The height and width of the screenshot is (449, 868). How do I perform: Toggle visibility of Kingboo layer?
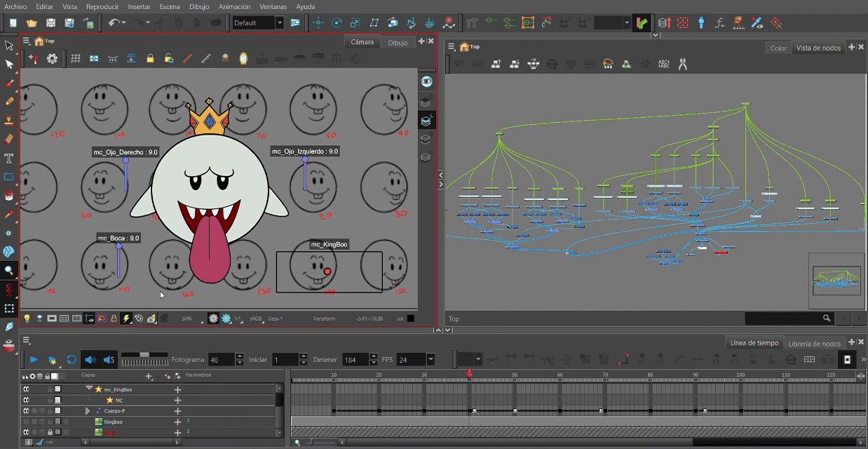[26, 422]
